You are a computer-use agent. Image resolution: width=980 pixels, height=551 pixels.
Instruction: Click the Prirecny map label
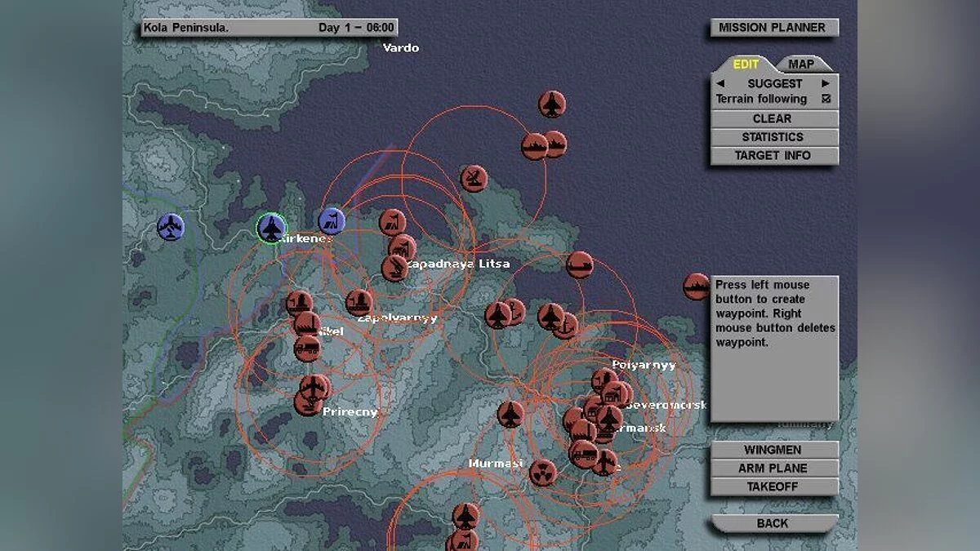point(350,412)
